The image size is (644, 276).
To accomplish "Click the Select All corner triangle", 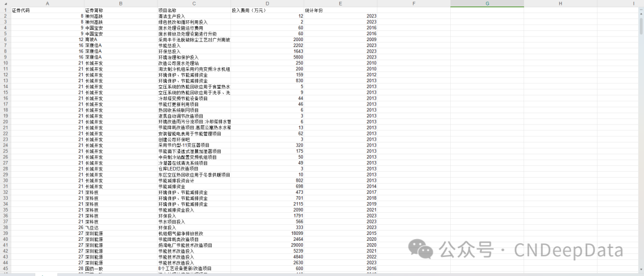I will tap(5, 4).
